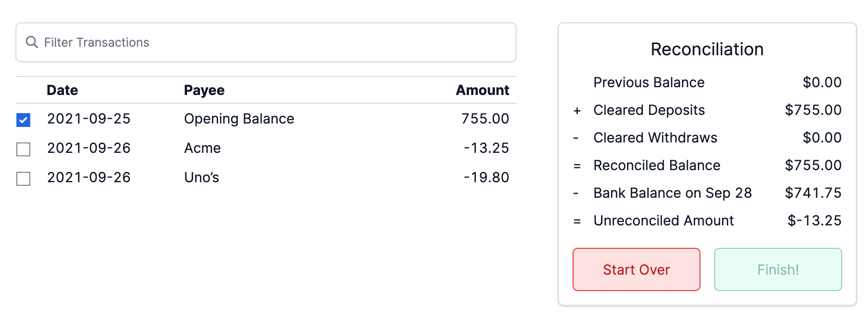Click the -19.80 transaction amount

tap(486, 177)
